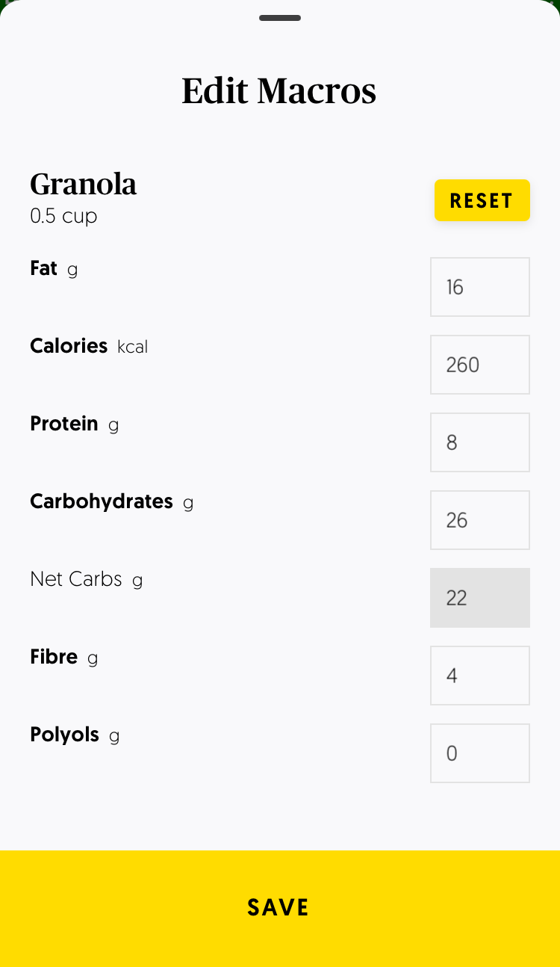This screenshot has width=560, height=967.
Task: Select the Polyols input field
Action: point(480,753)
